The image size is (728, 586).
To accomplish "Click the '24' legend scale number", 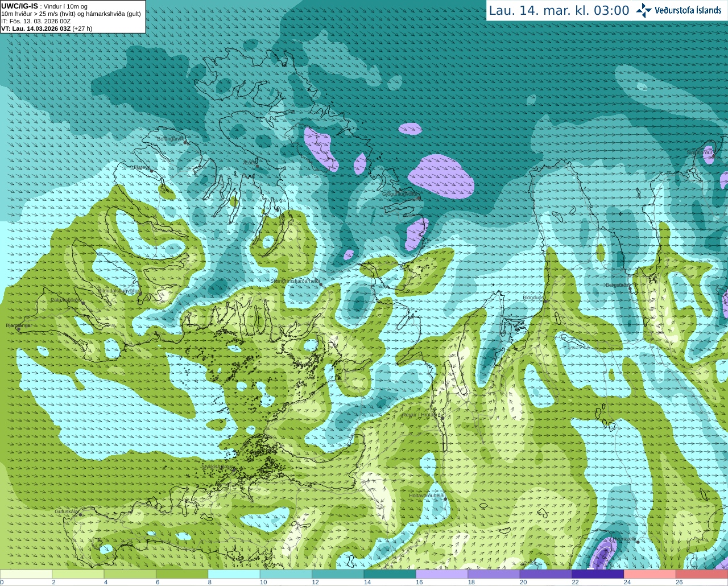I will click(627, 582).
